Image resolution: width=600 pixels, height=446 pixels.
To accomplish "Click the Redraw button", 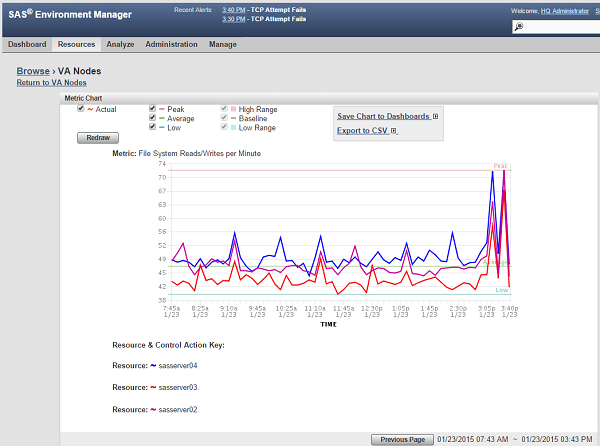I will click(x=98, y=138).
